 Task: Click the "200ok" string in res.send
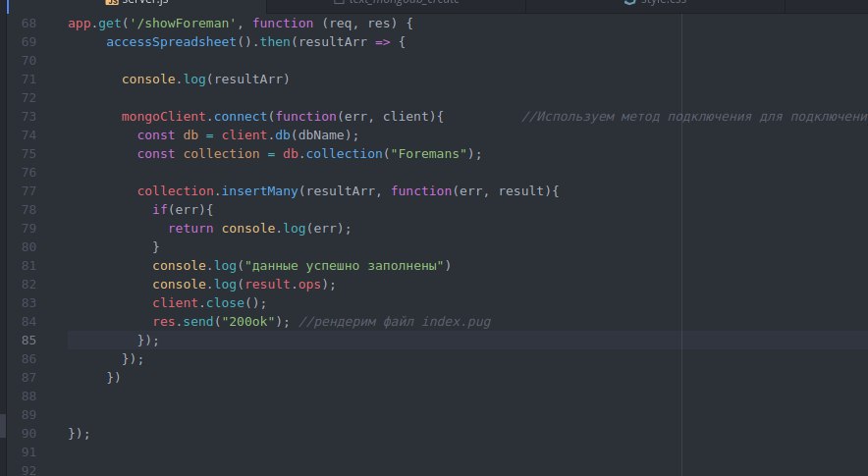(x=248, y=322)
